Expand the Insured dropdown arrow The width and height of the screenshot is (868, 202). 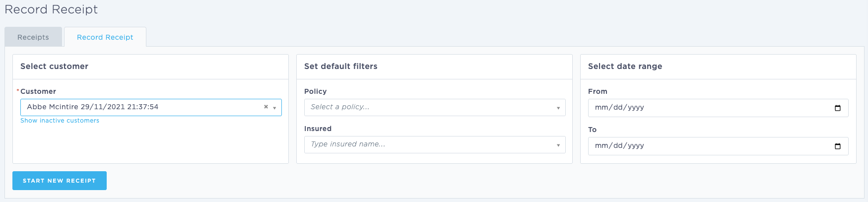[x=558, y=145]
